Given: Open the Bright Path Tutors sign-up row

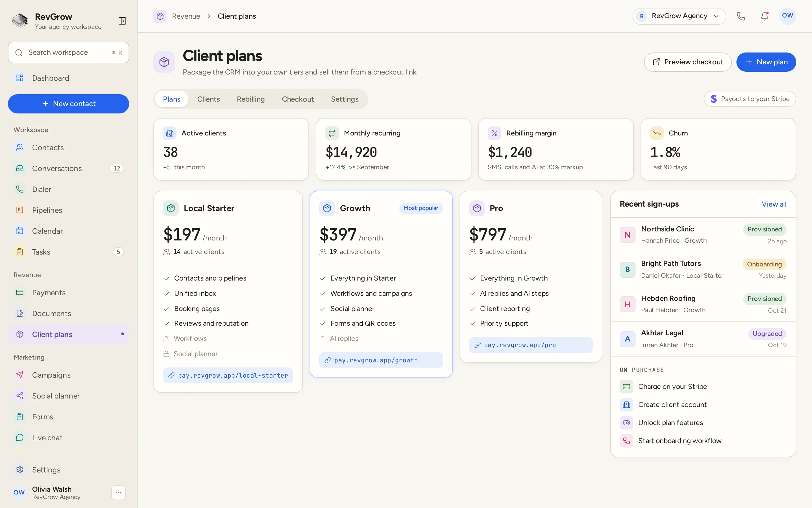Looking at the screenshot, I should [x=703, y=270].
